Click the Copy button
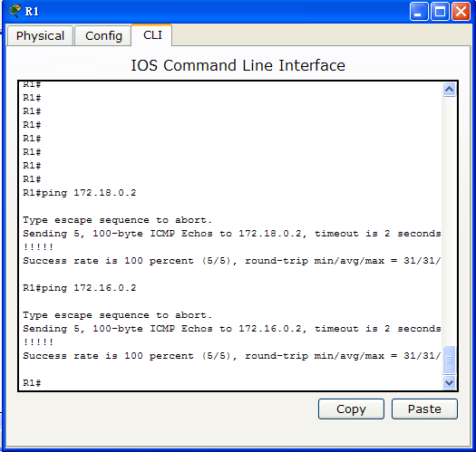476x452 pixels. 351,409
